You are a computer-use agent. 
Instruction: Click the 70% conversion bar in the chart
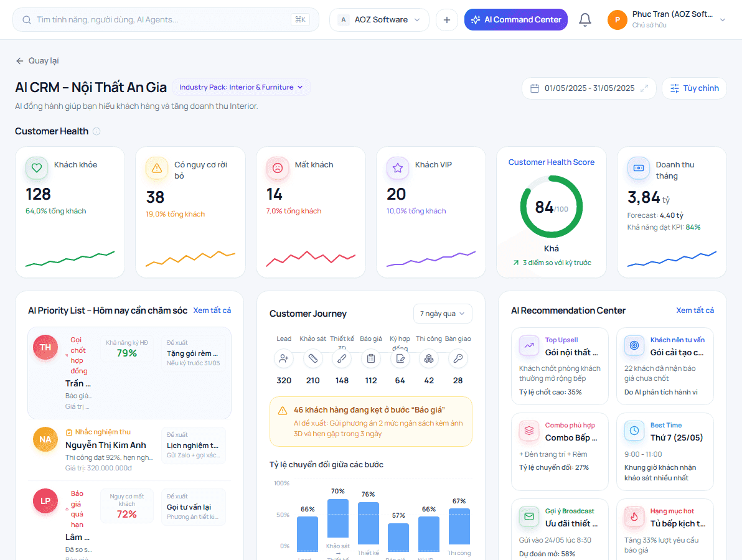[x=338, y=518]
